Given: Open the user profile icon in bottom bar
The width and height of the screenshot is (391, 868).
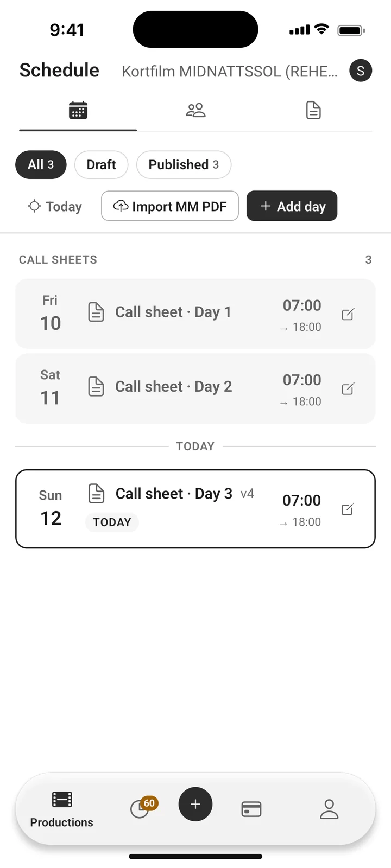Looking at the screenshot, I should 329,809.
